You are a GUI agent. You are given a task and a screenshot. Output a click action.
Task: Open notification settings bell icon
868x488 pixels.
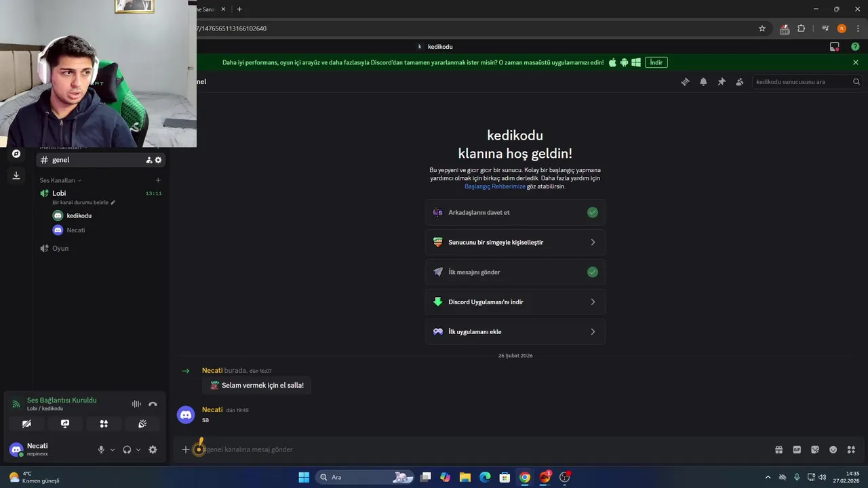(703, 81)
